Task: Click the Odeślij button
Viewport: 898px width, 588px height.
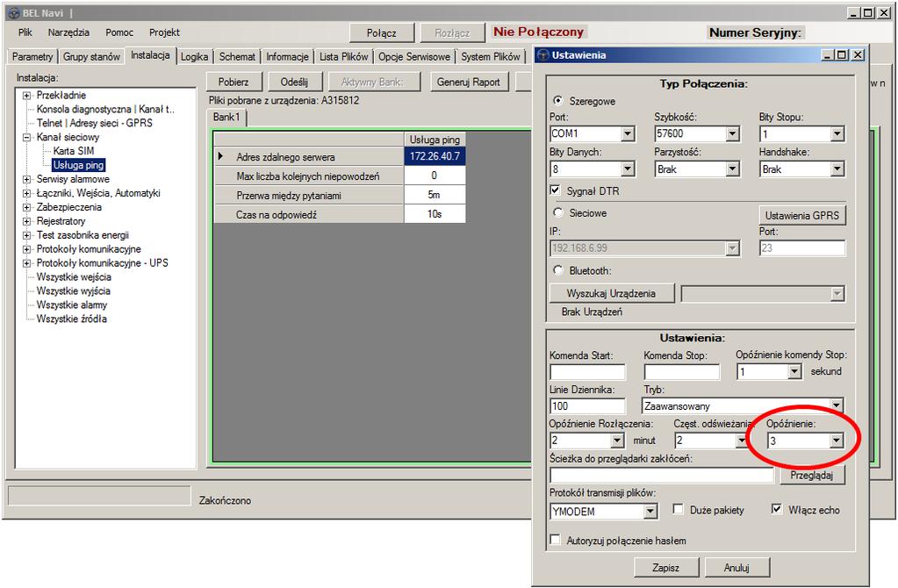Action: pos(294,82)
